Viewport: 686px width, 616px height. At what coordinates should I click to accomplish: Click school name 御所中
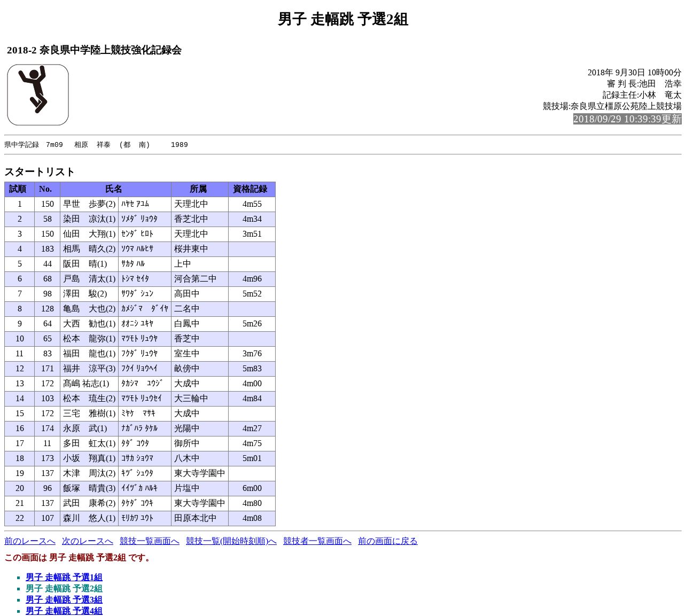click(x=187, y=443)
